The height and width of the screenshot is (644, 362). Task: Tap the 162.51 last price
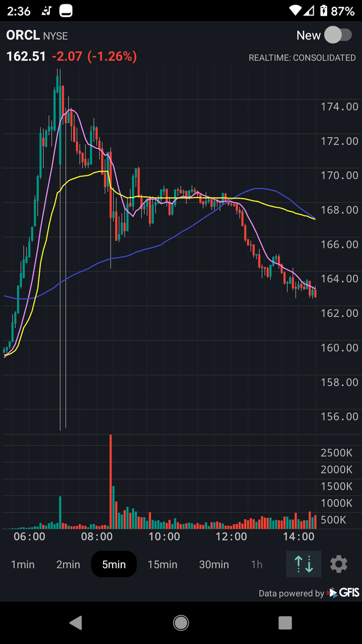pos(26,56)
